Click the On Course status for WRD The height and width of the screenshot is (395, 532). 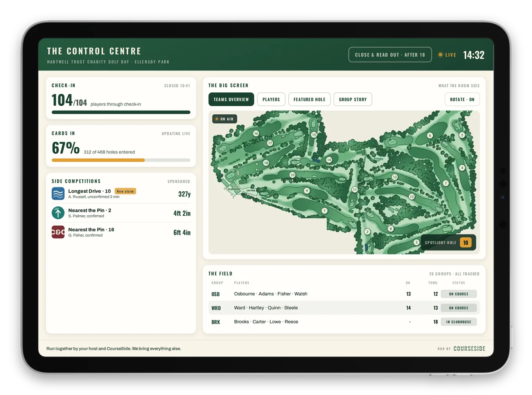pos(458,308)
